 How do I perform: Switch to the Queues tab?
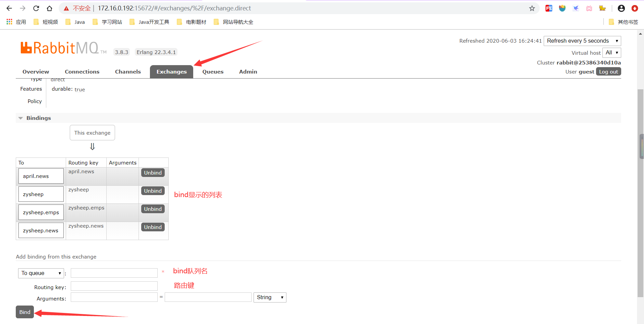(x=213, y=72)
